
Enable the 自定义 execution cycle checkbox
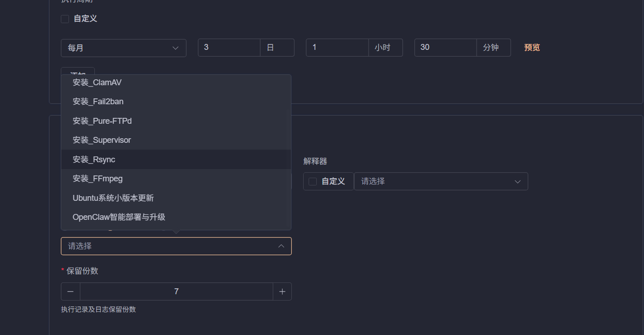(65, 19)
